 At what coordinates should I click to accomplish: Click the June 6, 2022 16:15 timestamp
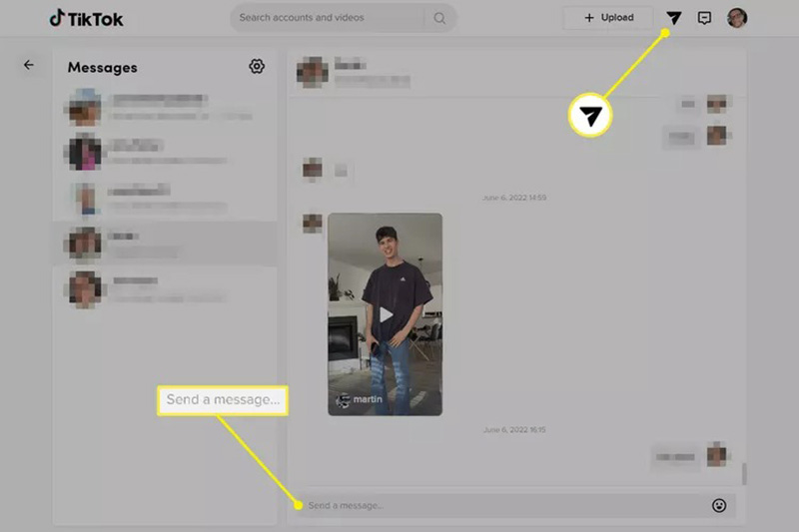(514, 429)
